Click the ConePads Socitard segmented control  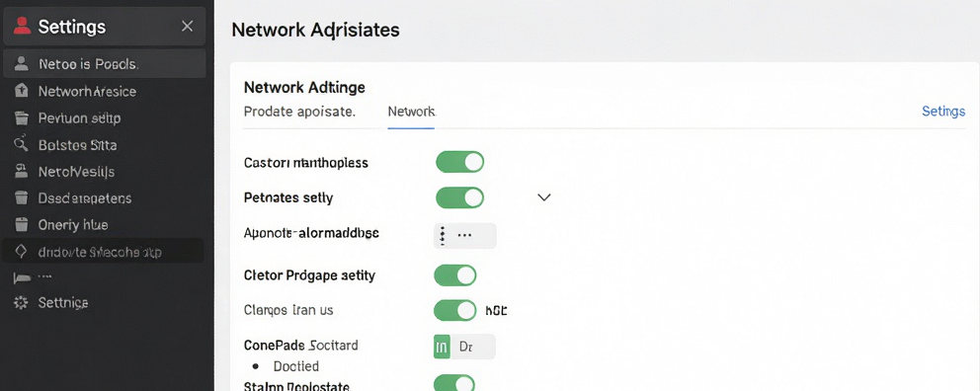(x=464, y=347)
